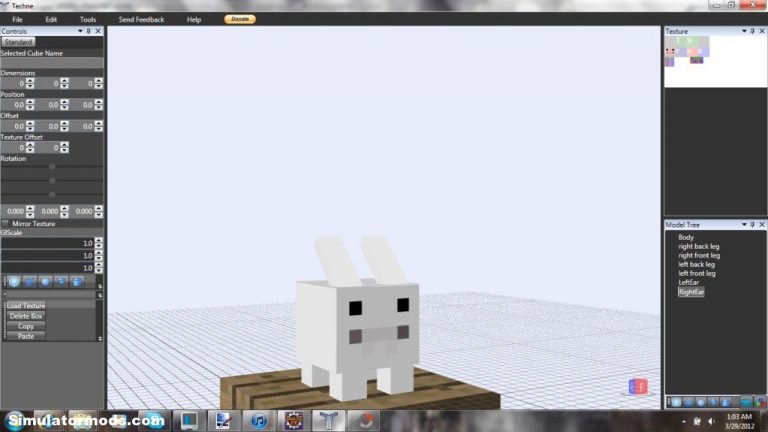Click the Load Texture button
Image resolution: width=768 pixels, height=432 pixels.
coord(26,305)
